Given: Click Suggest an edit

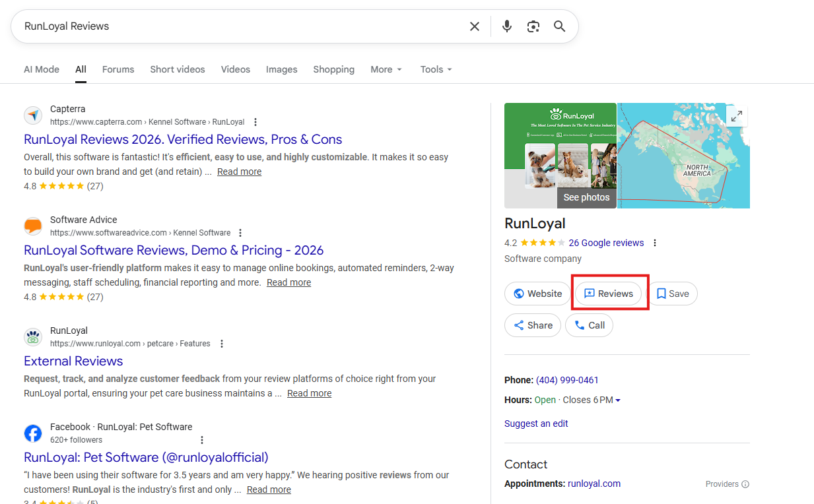Looking at the screenshot, I should pyautogui.click(x=536, y=424).
